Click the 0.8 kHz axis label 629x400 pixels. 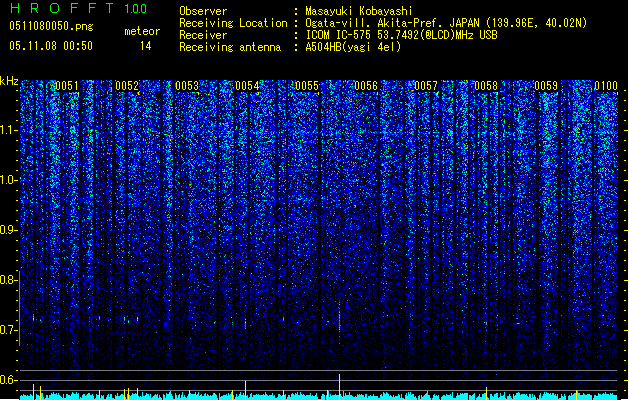[9, 280]
